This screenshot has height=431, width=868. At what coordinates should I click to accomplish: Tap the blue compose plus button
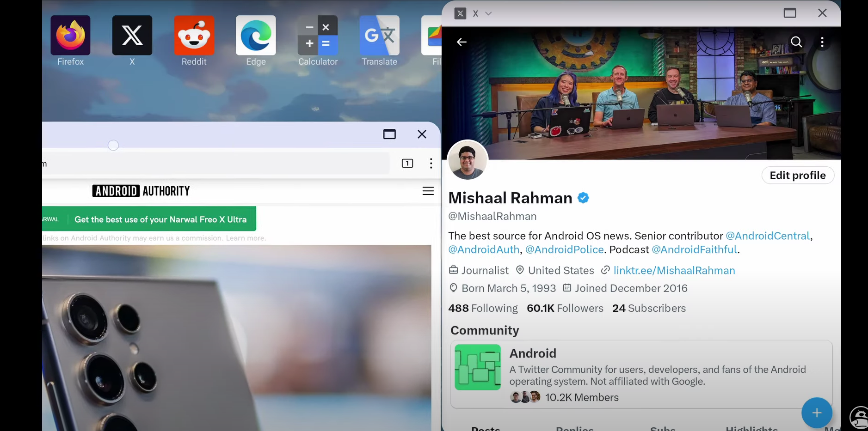pos(817,413)
